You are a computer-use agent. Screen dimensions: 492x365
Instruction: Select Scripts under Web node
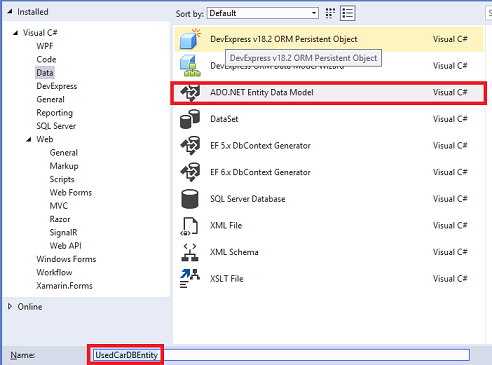[x=62, y=179]
